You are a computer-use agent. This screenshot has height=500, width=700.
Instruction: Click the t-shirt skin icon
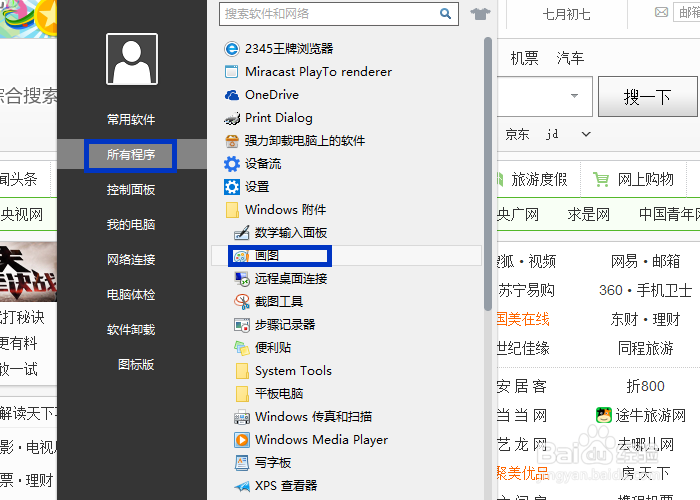(x=480, y=14)
